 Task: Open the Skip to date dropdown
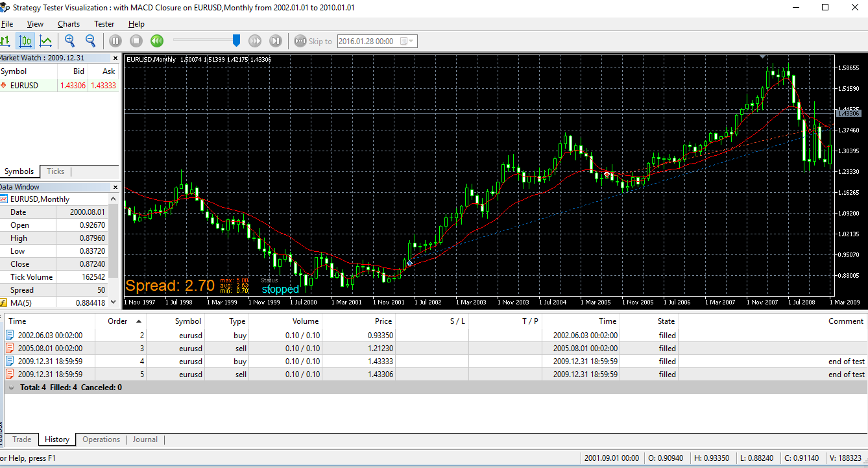coord(409,41)
